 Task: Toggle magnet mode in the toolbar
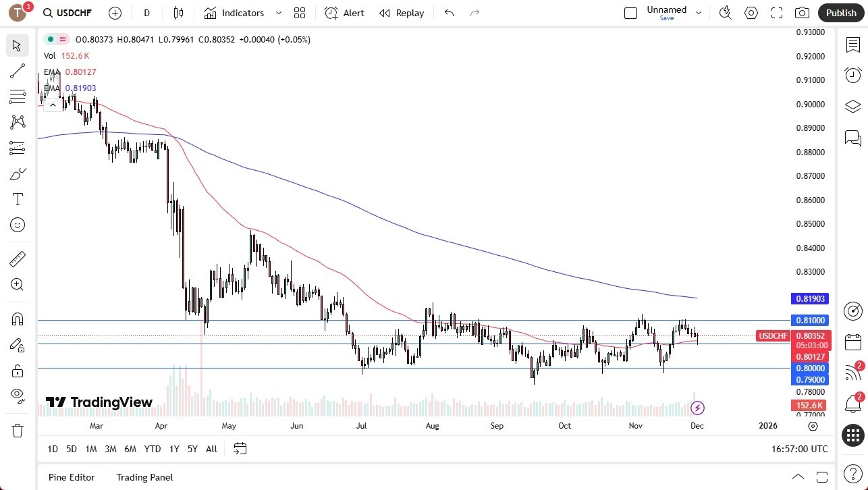[18, 319]
